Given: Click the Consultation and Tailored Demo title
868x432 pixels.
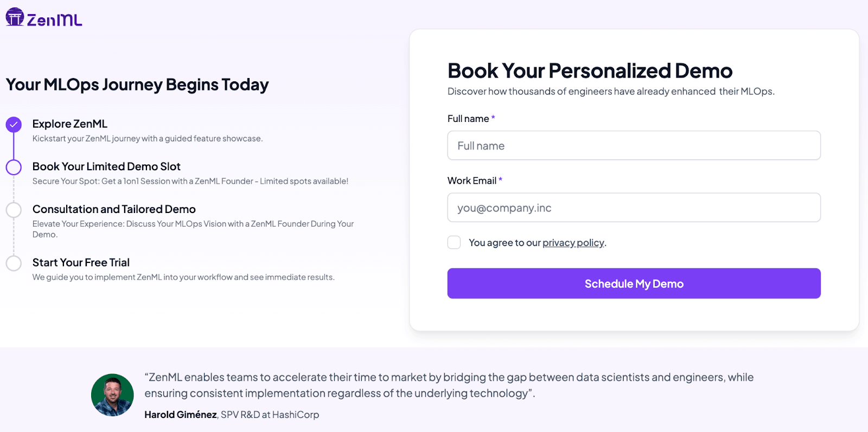Looking at the screenshot, I should 114,209.
